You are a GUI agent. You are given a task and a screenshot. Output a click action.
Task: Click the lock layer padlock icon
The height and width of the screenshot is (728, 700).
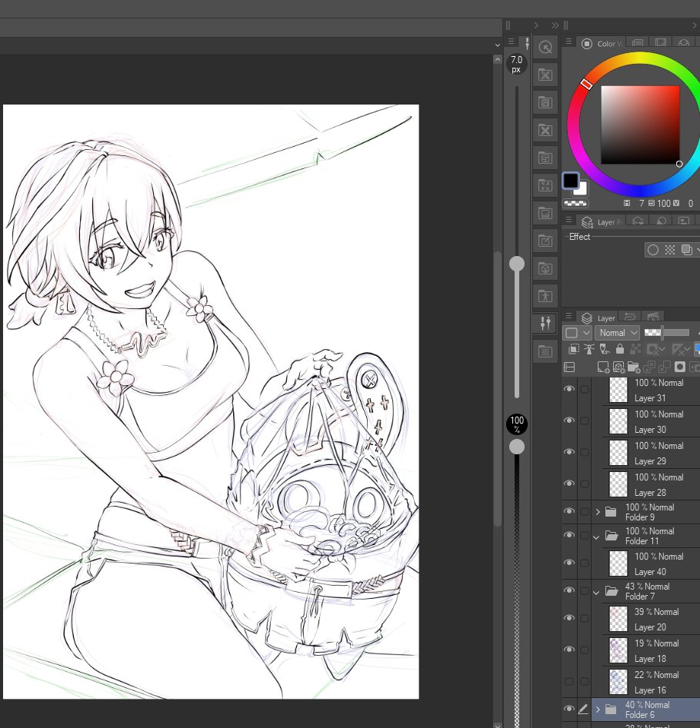point(620,349)
